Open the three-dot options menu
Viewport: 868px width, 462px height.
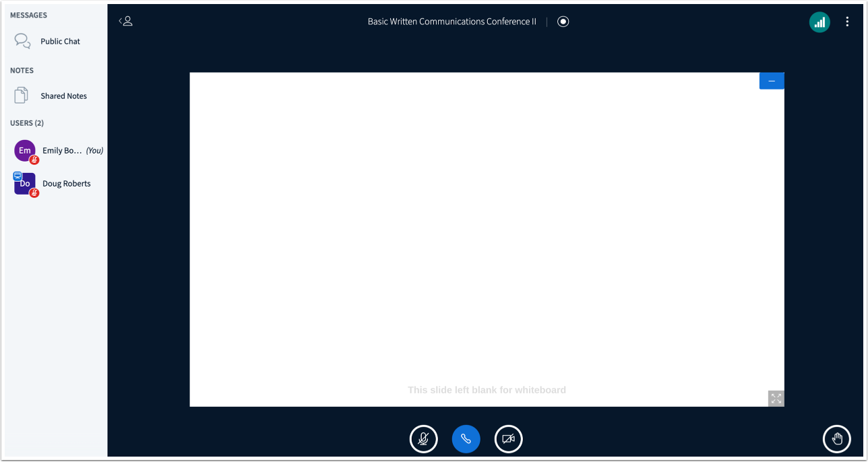click(847, 22)
